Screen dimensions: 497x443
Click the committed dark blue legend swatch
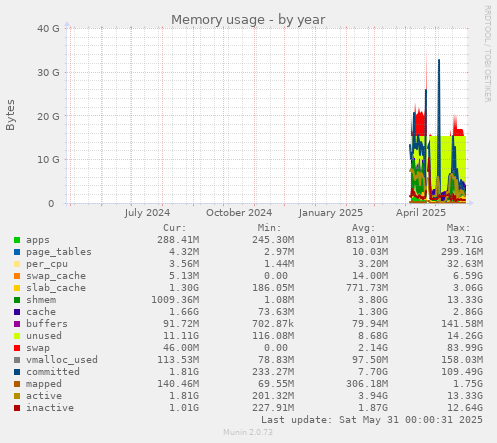pyautogui.click(x=17, y=372)
